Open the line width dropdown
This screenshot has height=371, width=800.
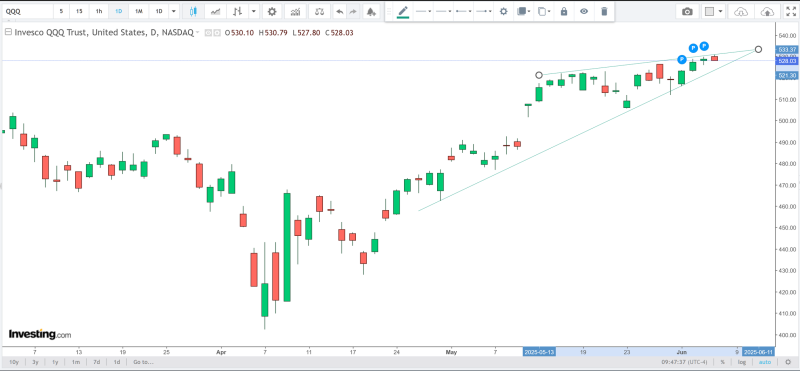443,11
